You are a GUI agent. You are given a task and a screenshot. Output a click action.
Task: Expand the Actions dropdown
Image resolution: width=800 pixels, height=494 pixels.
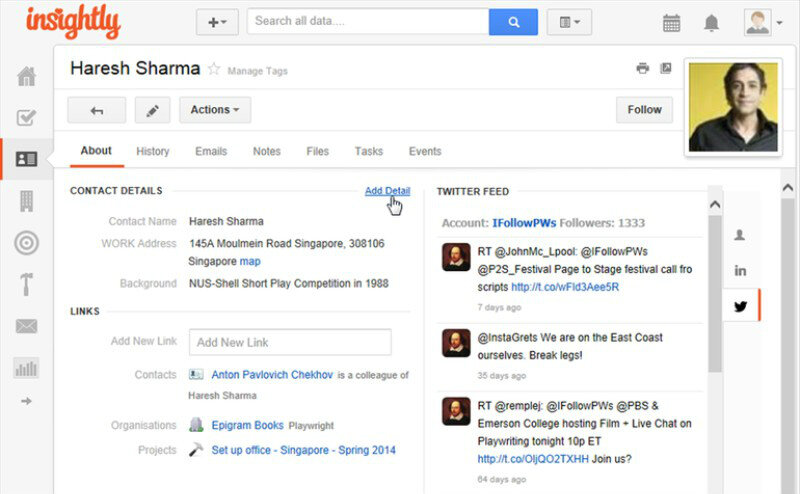pyautogui.click(x=215, y=110)
